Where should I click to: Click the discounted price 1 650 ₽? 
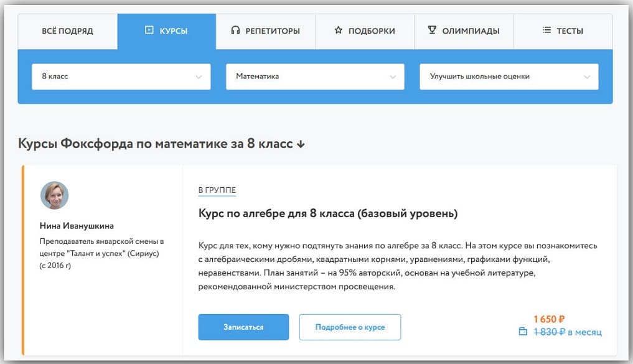[x=549, y=319]
